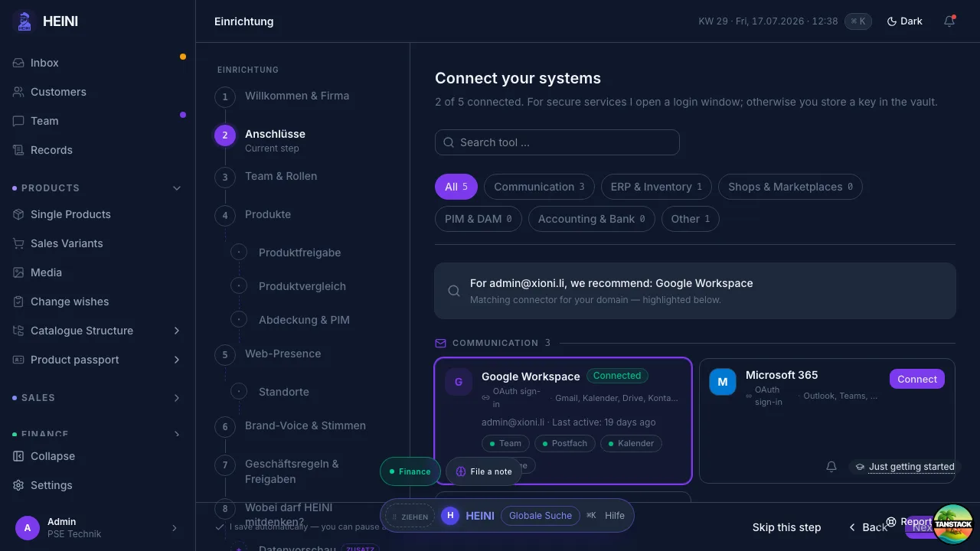The image size is (980, 551).
Task: Open the TanStack devtools badge
Action: coord(953,524)
